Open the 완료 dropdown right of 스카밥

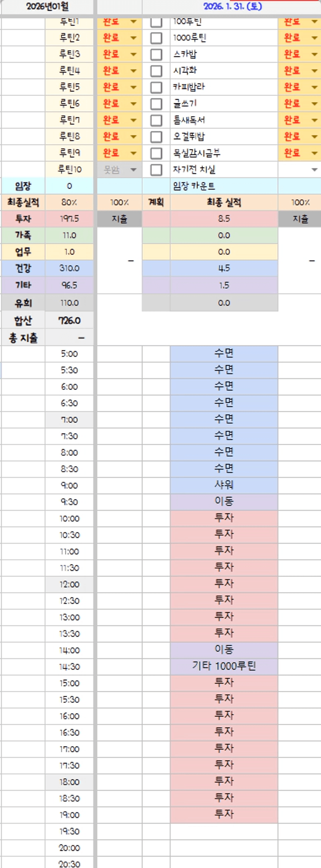pyautogui.click(x=314, y=54)
